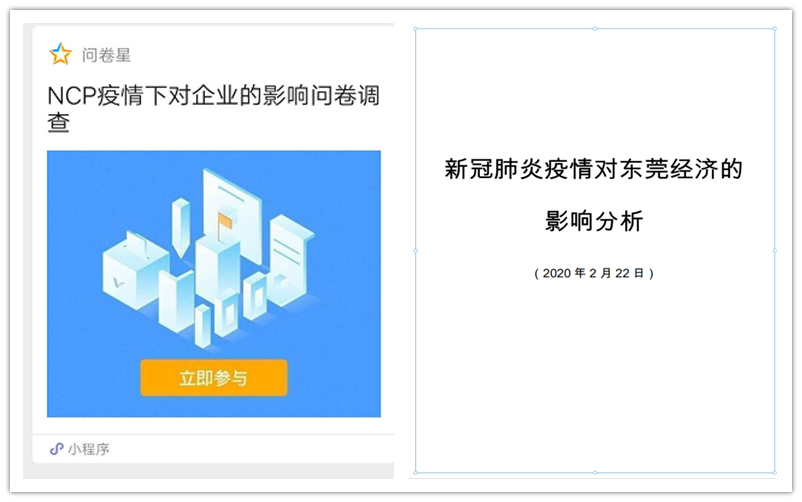This screenshot has width=802, height=502.
Task: Click the pencil graphic in the illustration
Action: (181, 227)
